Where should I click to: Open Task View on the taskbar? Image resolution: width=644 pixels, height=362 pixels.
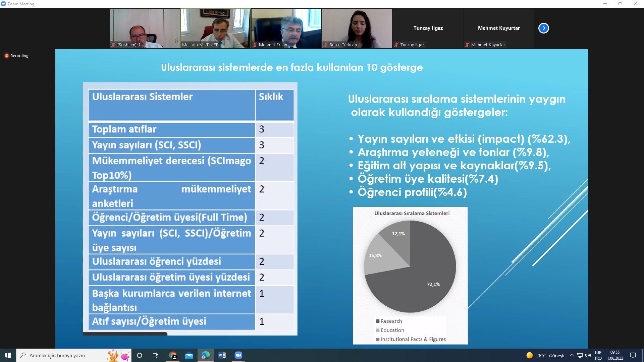coord(156,355)
